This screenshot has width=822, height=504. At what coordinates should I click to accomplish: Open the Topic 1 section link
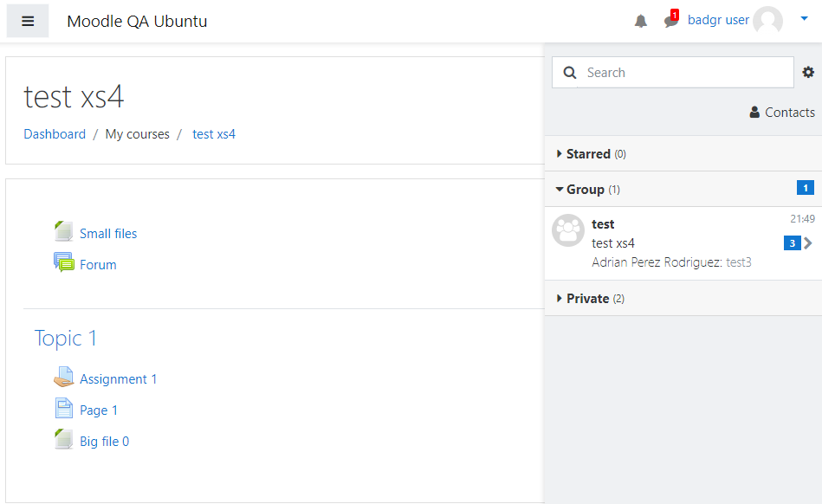click(x=66, y=339)
